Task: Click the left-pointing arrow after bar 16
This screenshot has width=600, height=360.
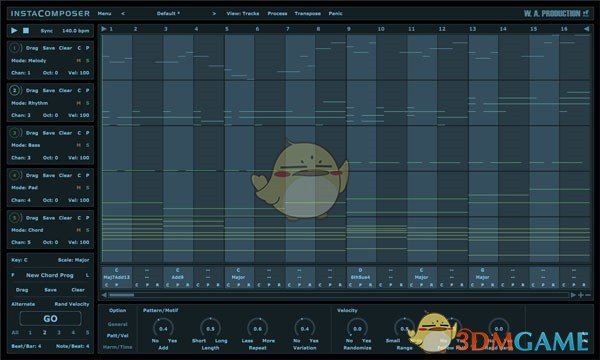Action: click(586, 29)
